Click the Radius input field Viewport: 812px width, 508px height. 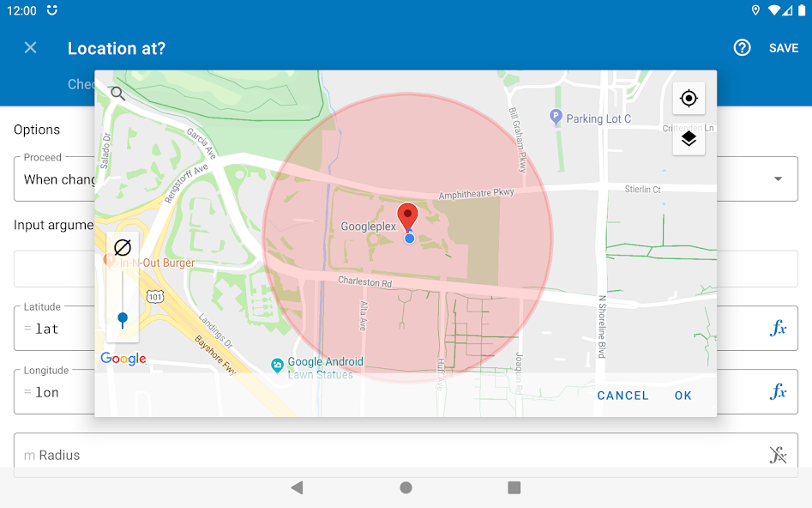coord(406,455)
